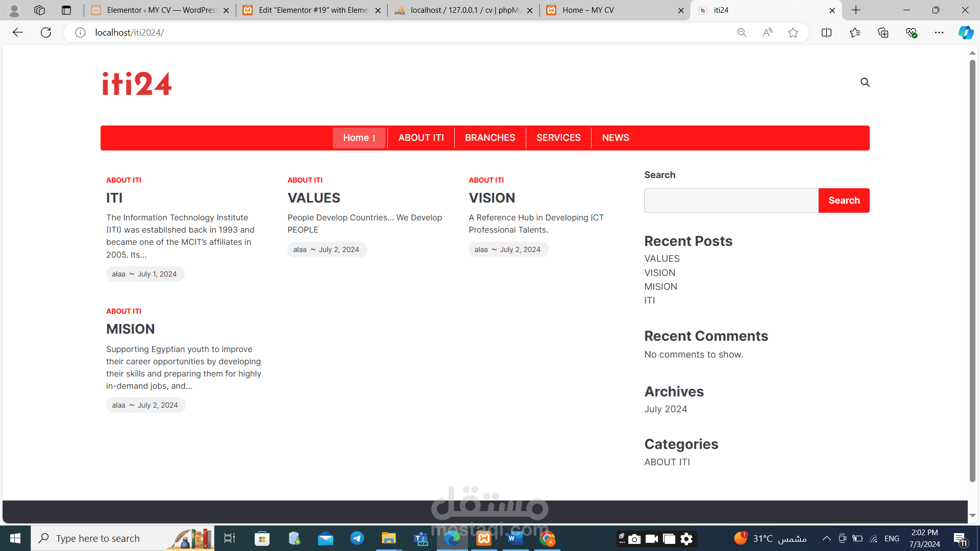The height and width of the screenshot is (551, 980).
Task: Click the iti24 site logo
Action: click(137, 83)
